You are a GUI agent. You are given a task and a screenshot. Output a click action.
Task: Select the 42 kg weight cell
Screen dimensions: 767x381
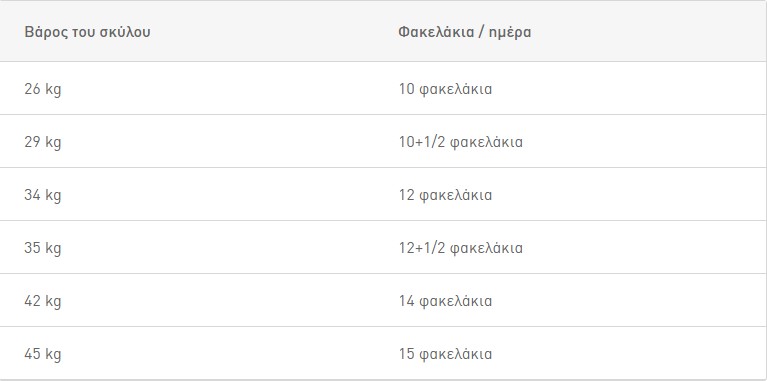point(43,301)
